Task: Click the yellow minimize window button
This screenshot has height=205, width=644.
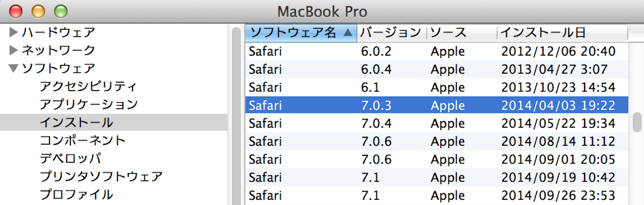Action: [38, 11]
